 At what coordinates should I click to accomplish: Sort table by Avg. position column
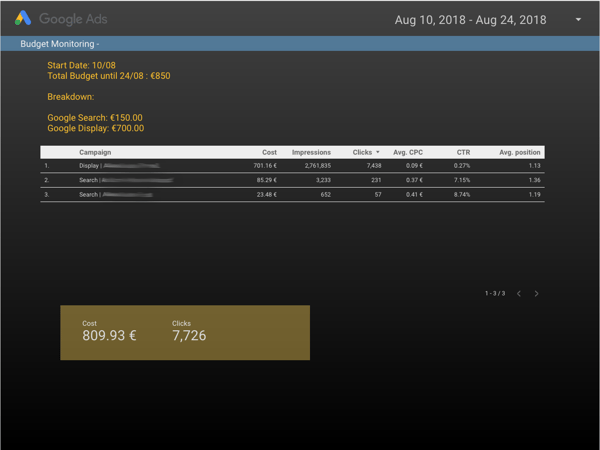click(x=520, y=152)
